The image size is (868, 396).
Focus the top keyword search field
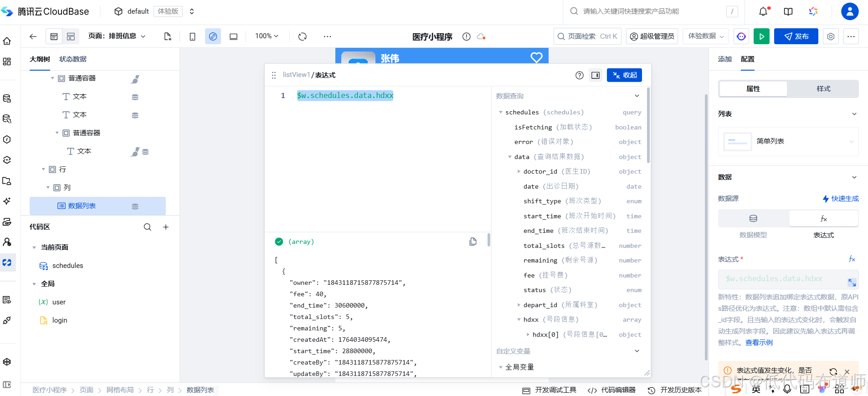654,11
